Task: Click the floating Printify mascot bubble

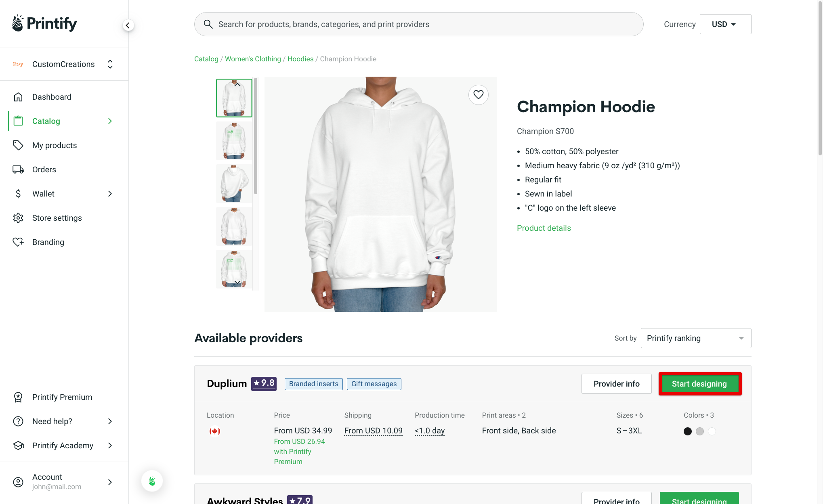Action: coord(152,481)
